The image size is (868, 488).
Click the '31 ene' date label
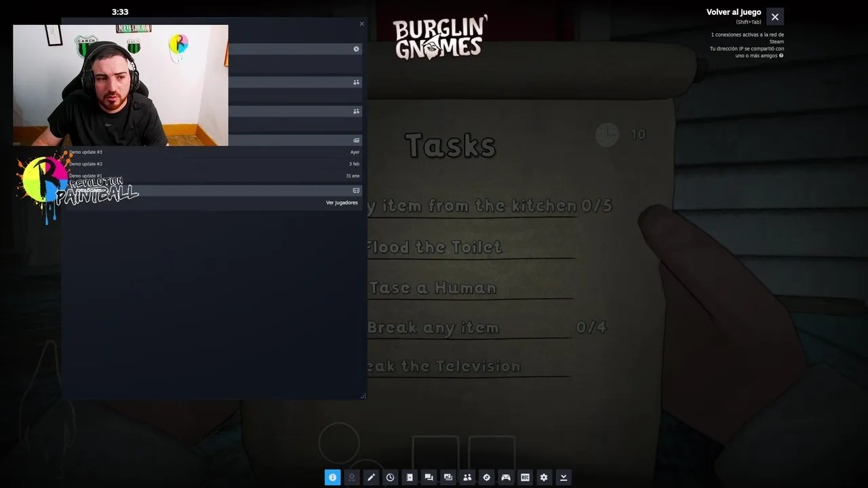[x=353, y=176]
